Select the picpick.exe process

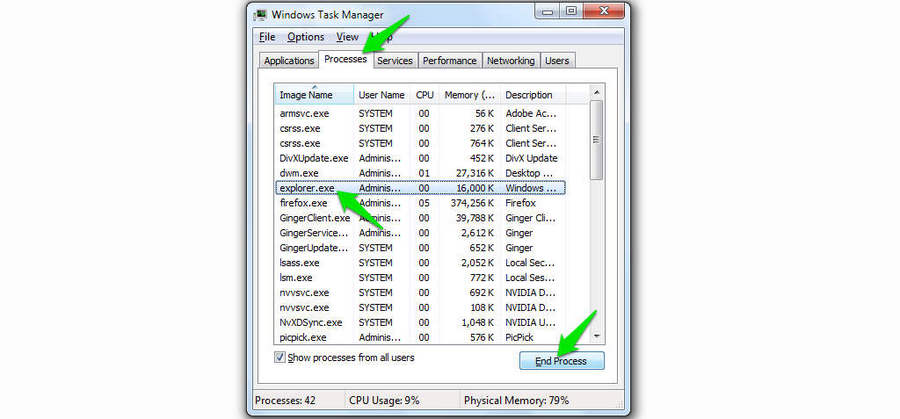(x=420, y=337)
